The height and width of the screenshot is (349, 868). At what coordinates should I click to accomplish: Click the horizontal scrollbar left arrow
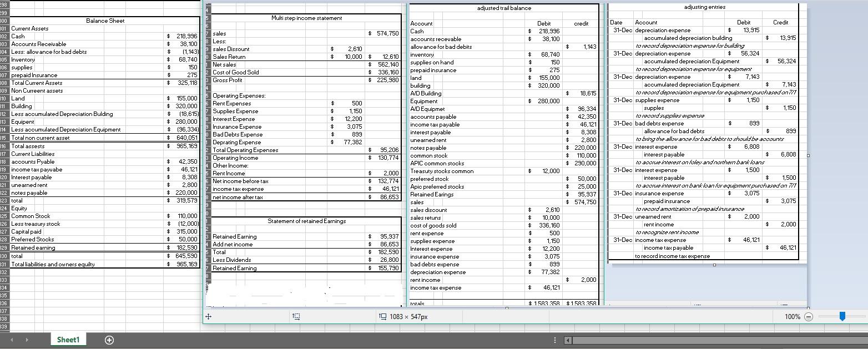(567, 340)
